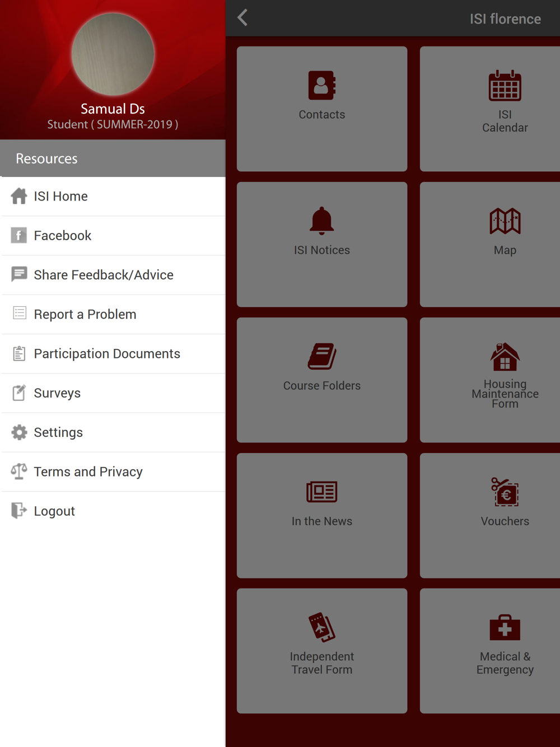Click the ISI florence title
Screen dimensions: 560x747
(x=505, y=18)
